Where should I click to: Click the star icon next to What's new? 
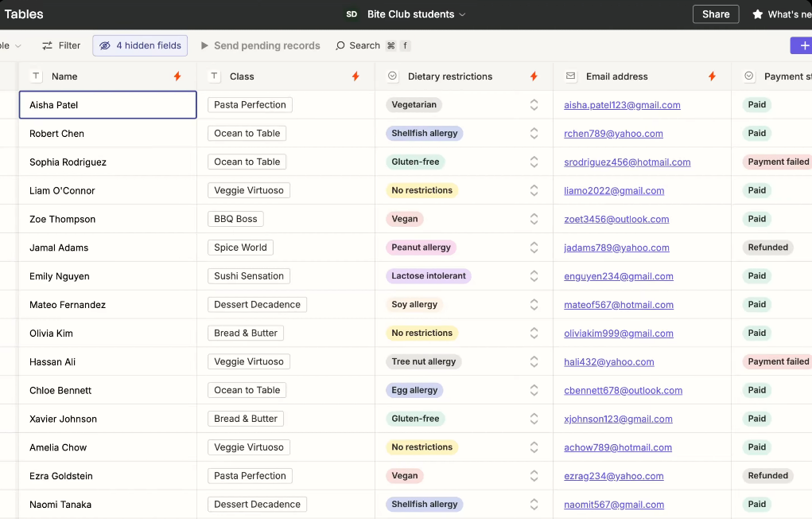(758, 14)
